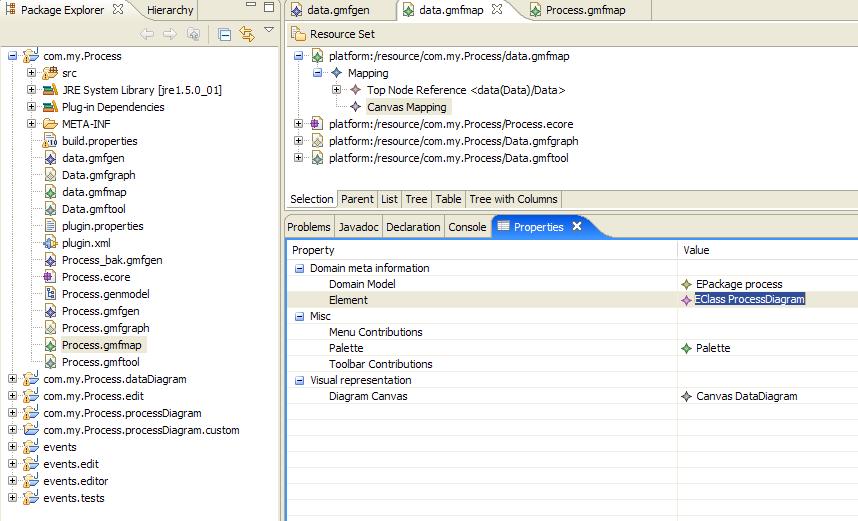Click the Process.genmodel file icon
858x521 pixels.
[50, 294]
